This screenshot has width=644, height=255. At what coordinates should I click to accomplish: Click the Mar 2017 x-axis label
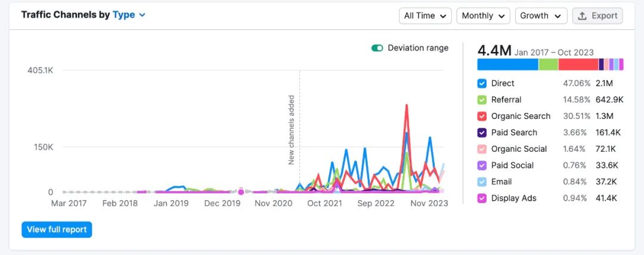coord(68,204)
